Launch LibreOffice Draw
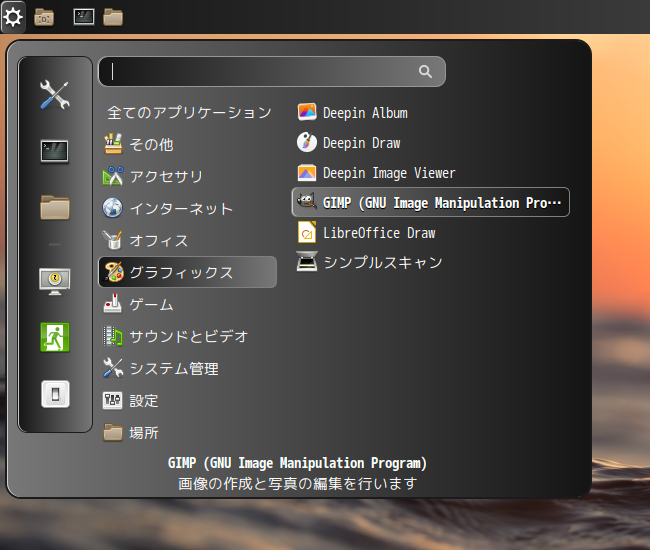 [431, 233]
